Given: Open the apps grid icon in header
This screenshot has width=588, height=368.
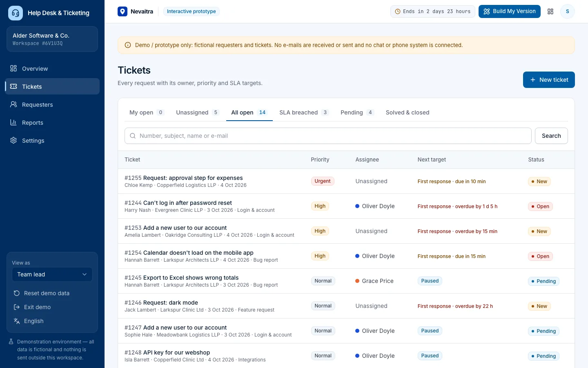Looking at the screenshot, I should click(550, 11).
